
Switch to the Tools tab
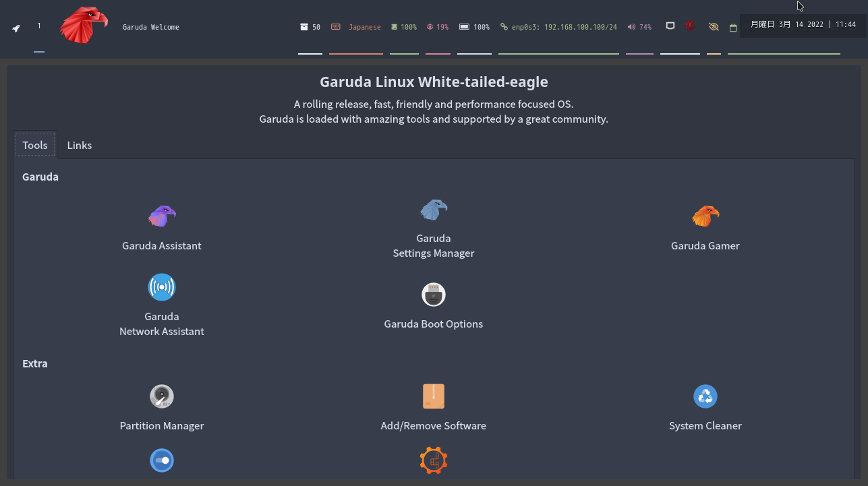click(35, 145)
